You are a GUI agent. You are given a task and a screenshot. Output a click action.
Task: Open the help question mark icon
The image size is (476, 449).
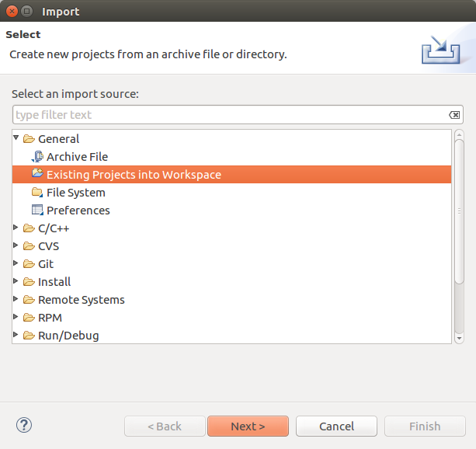click(24, 425)
